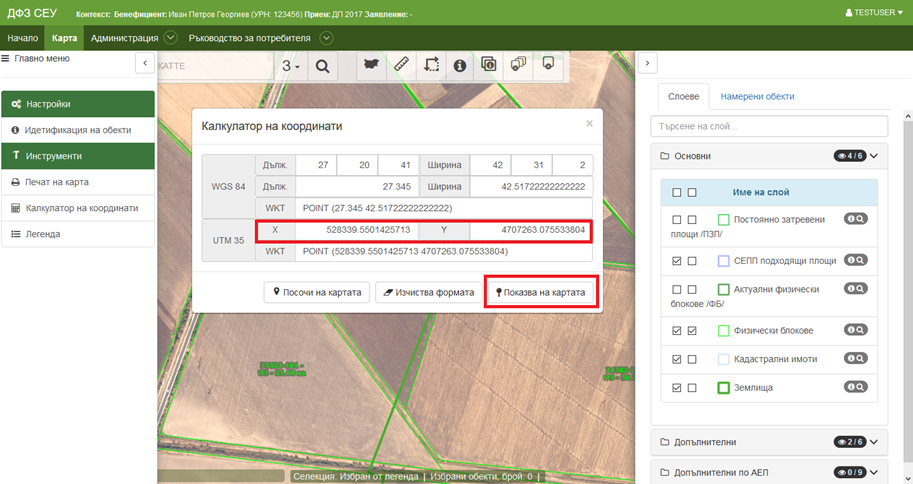Expand Ръководство за потребителя chevron
Image resolution: width=913 pixels, height=484 pixels.
[x=327, y=38]
